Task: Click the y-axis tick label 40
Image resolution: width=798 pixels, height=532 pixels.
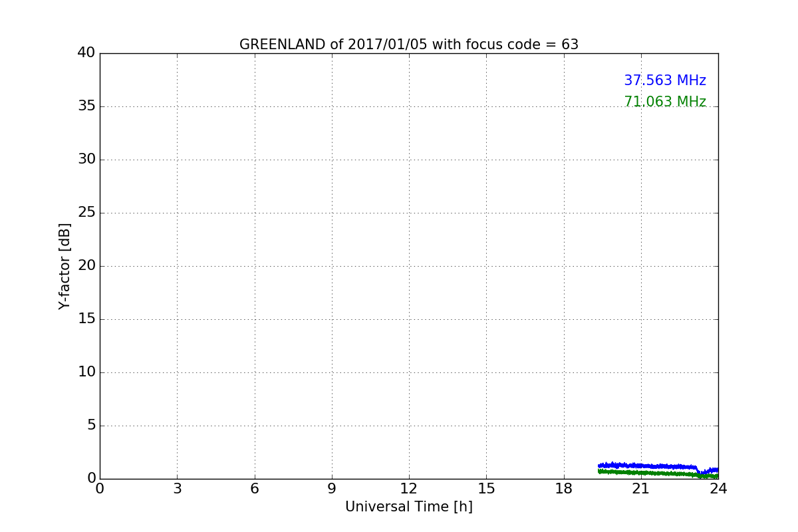Action: click(86, 53)
